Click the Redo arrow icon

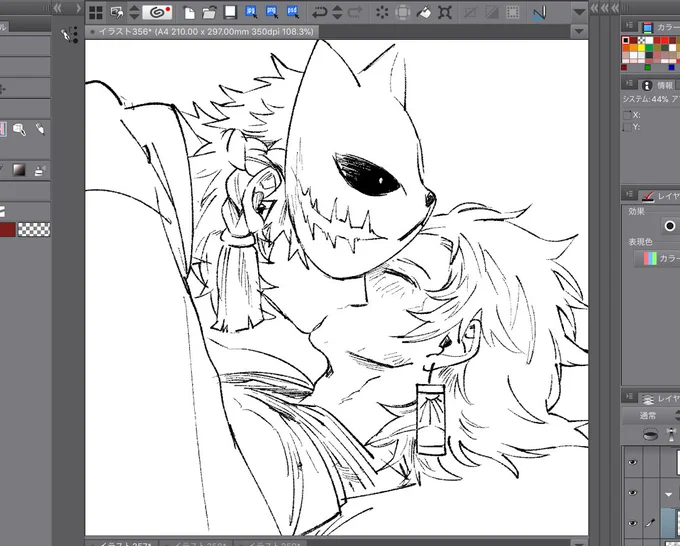[355, 12]
